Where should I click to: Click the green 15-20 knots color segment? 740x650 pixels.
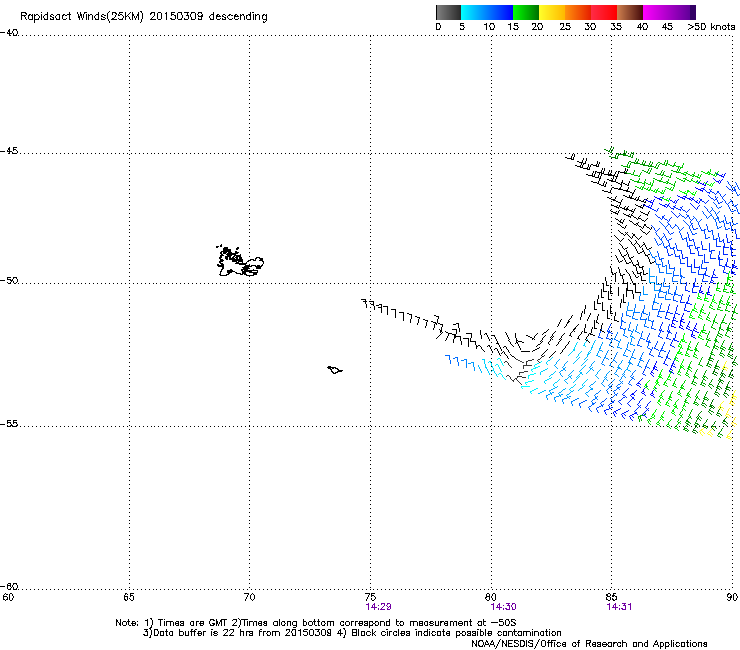coord(526,12)
